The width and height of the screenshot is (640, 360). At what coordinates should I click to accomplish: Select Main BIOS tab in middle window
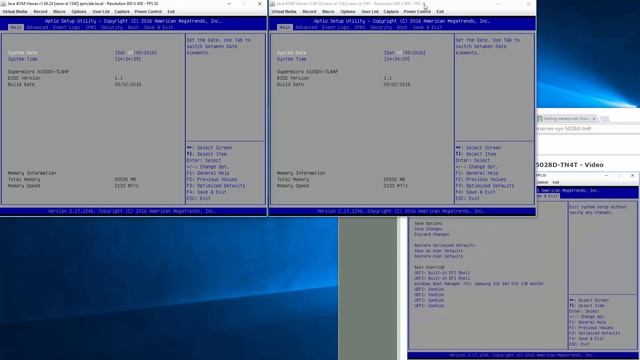tap(285, 27)
